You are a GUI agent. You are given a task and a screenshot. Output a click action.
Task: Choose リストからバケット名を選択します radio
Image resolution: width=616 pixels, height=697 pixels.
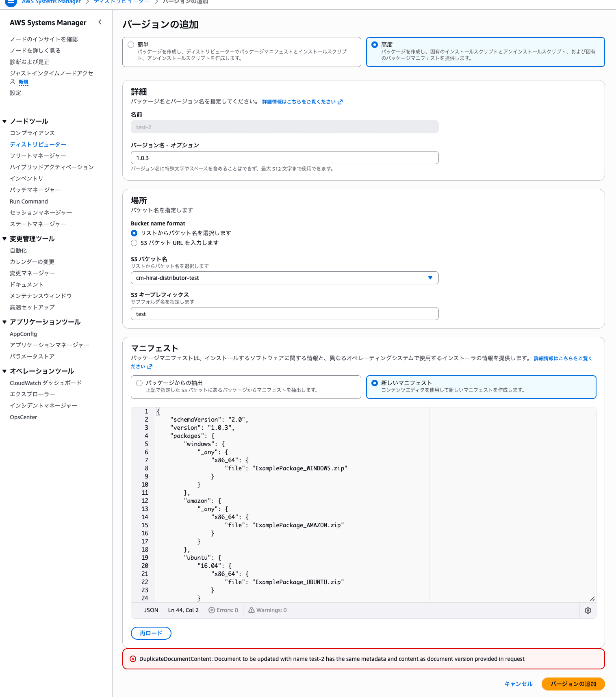point(134,233)
